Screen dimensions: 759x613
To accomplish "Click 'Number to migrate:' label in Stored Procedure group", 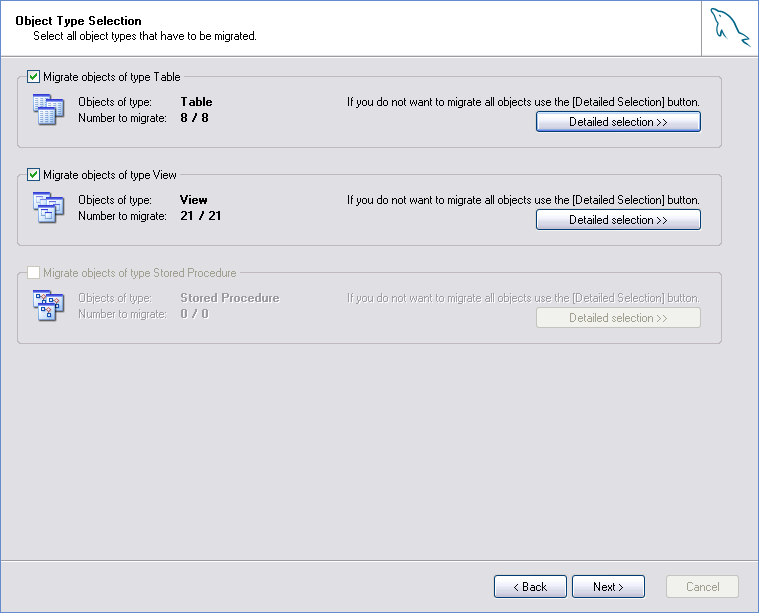I will [122, 314].
